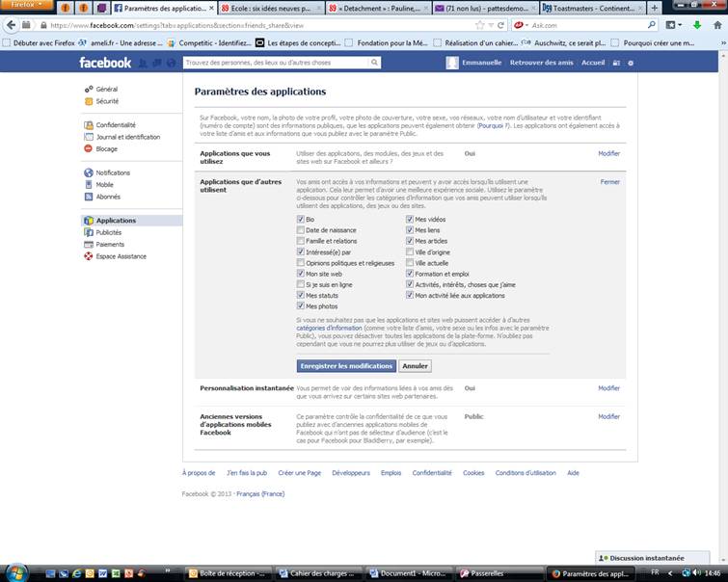
Task: Uncheck the Mes photos checkbox
Action: point(301,305)
